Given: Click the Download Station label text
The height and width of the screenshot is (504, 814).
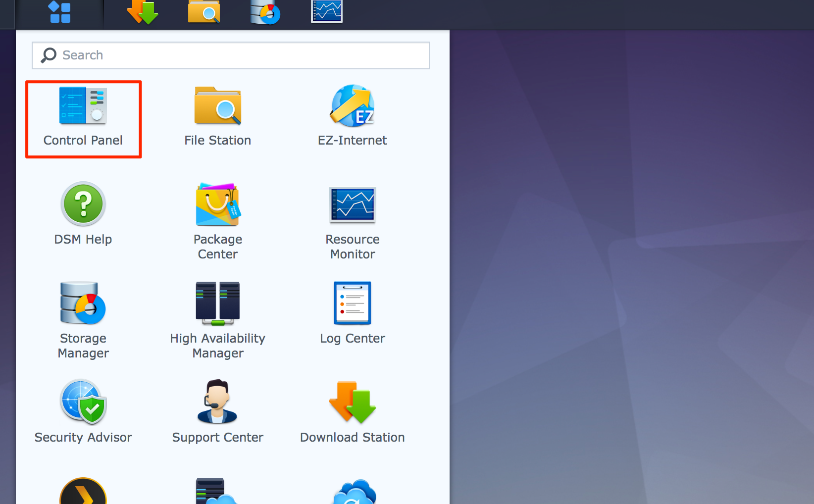Looking at the screenshot, I should point(353,437).
